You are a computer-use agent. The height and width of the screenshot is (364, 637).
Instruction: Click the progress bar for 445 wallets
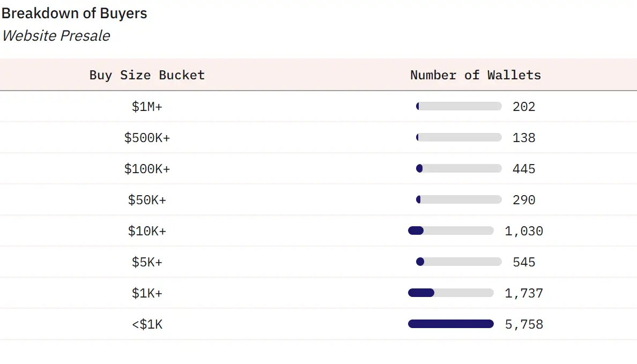(458, 169)
